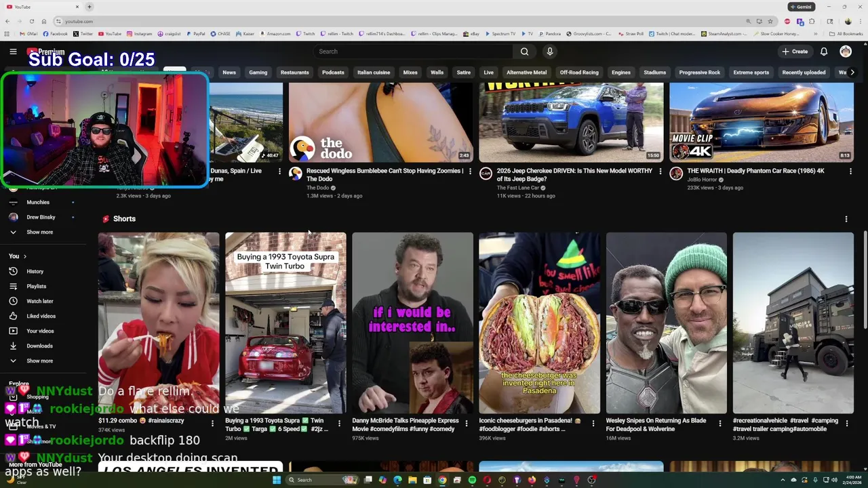This screenshot has width=868, height=488.
Task: Click the search magnifier button
Action: pos(524,52)
